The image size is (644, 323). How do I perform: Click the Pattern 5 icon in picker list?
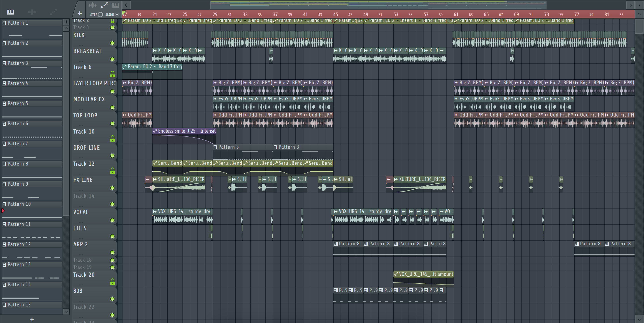click(x=4, y=104)
